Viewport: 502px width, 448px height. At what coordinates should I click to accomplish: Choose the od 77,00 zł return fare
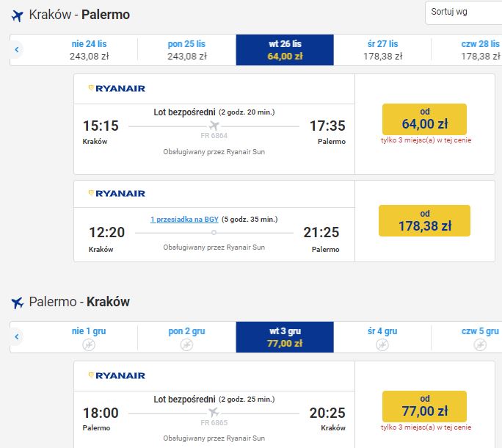tap(424, 406)
